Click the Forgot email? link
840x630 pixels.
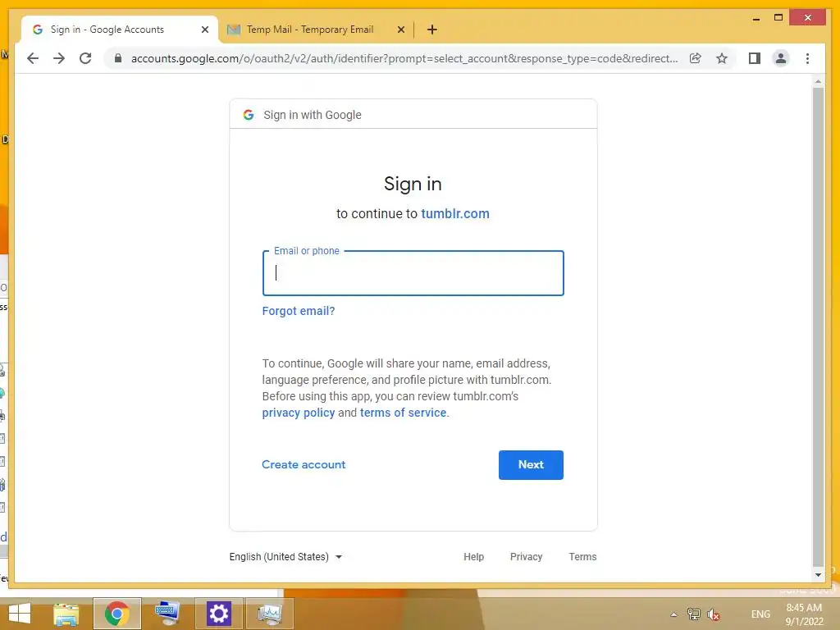coord(299,311)
